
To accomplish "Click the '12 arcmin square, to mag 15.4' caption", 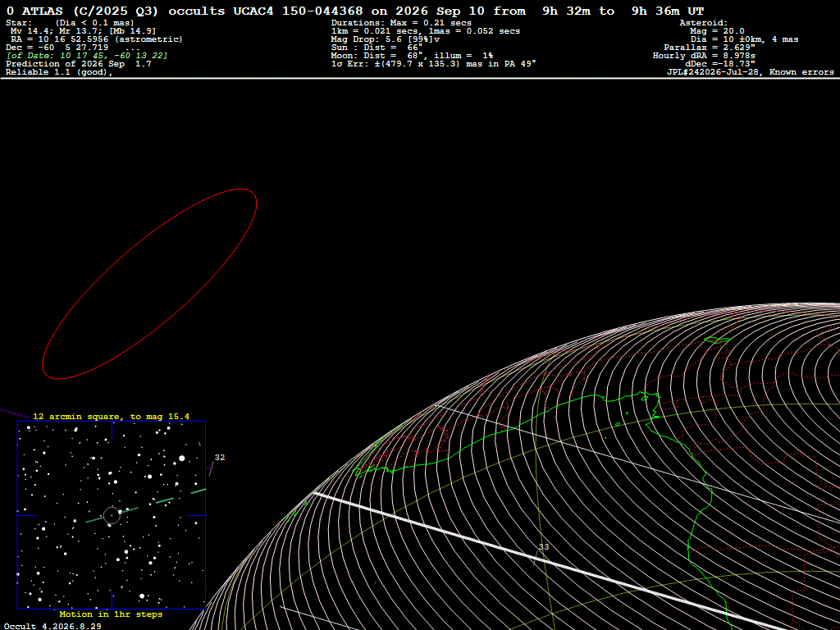I will pyautogui.click(x=112, y=416).
